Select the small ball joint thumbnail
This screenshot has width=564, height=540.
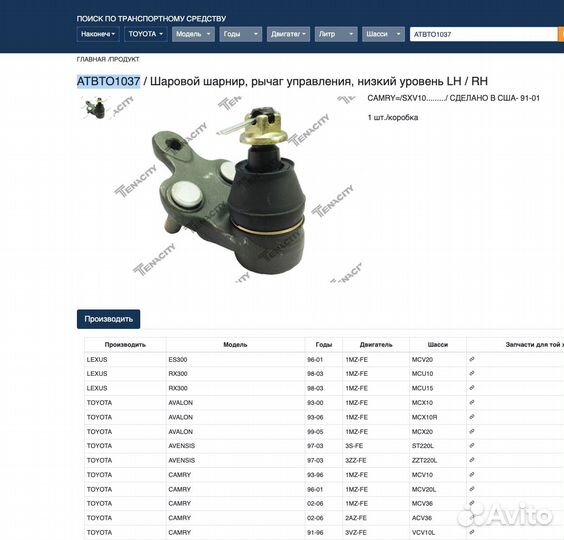click(95, 108)
